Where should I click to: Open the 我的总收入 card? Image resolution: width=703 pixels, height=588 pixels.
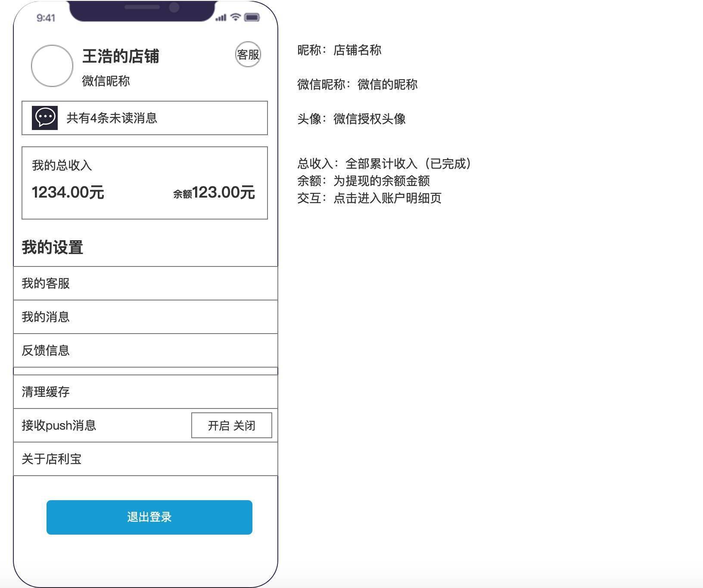tap(145, 183)
